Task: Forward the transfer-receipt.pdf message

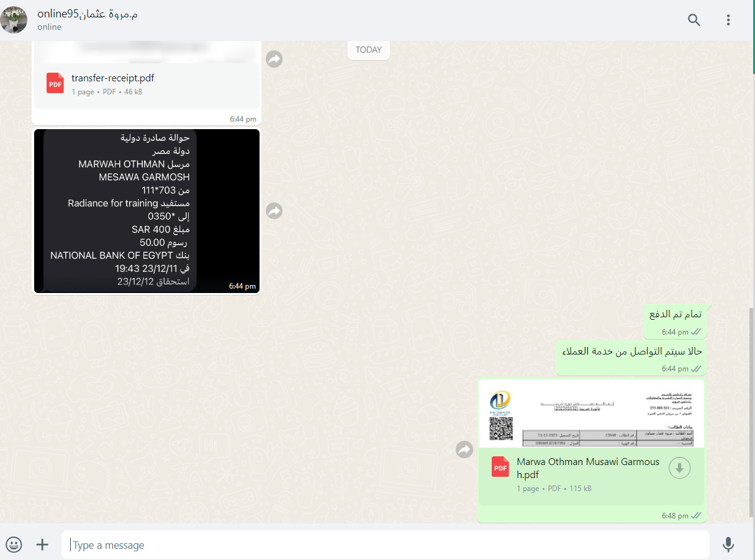Action: 274,59
